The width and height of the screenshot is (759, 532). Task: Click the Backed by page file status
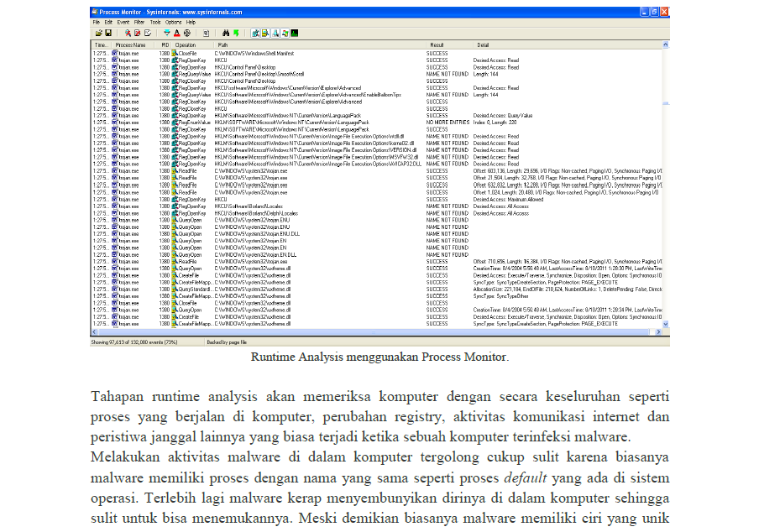click(227, 342)
